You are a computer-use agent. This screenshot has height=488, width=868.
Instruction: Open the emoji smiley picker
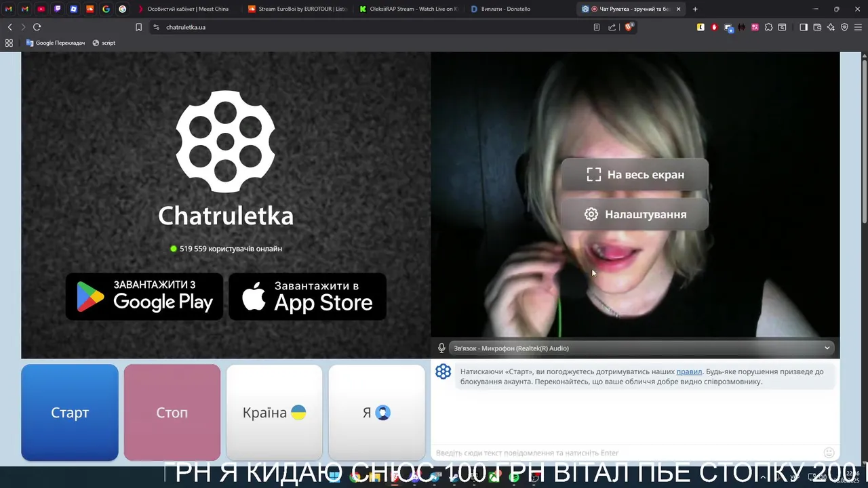(x=829, y=452)
